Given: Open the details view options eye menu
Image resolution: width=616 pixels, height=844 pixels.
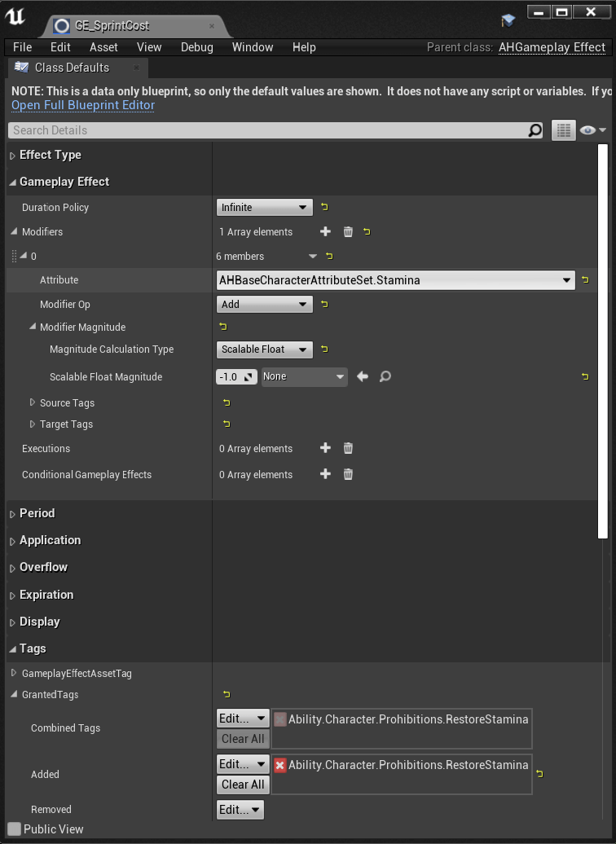Looking at the screenshot, I should (x=592, y=130).
